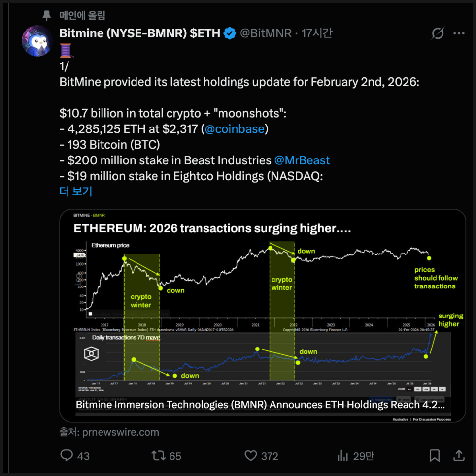Bookmark this Bitmine post
Viewport: 476px width, 476px height.
(x=434, y=455)
